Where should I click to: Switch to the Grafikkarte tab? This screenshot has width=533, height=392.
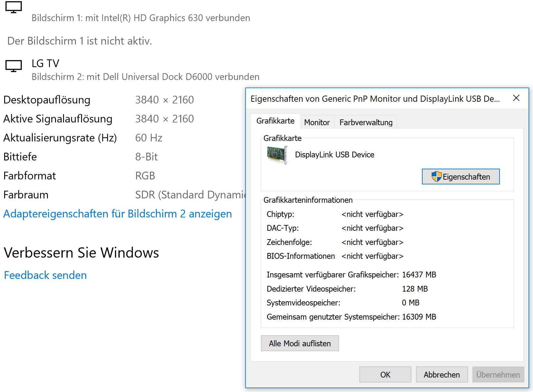[x=276, y=121]
